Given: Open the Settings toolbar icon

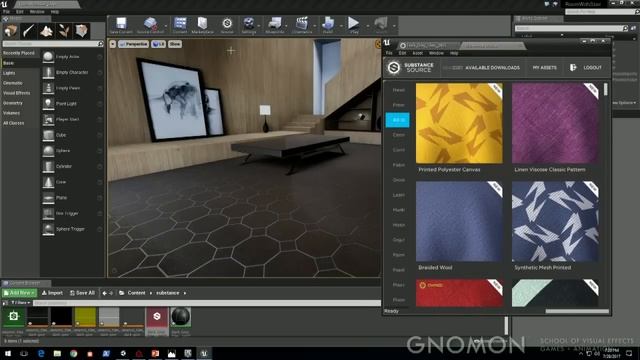Looking at the screenshot, I should click(x=248, y=25).
